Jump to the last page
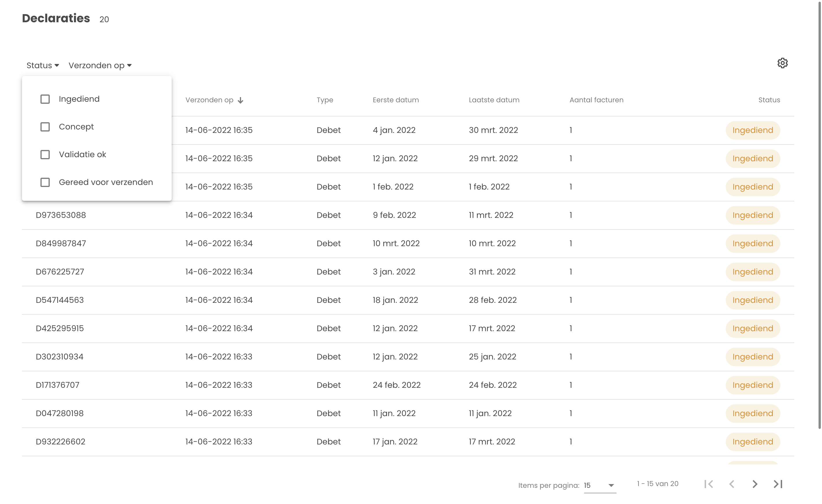 pyautogui.click(x=778, y=484)
